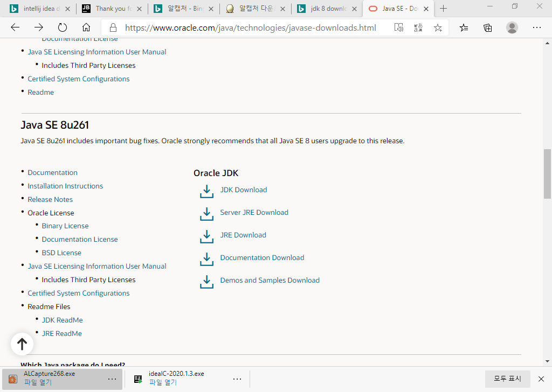This screenshot has width=552, height=392.
Task: Open the JDK ReadMe link
Action: tap(63, 320)
